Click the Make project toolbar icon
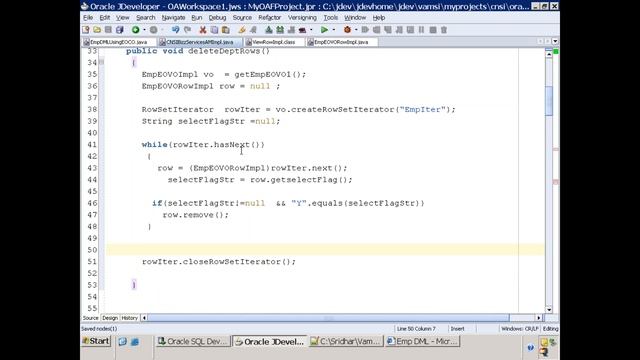This screenshot has height=360, width=640. pyautogui.click(x=269, y=30)
